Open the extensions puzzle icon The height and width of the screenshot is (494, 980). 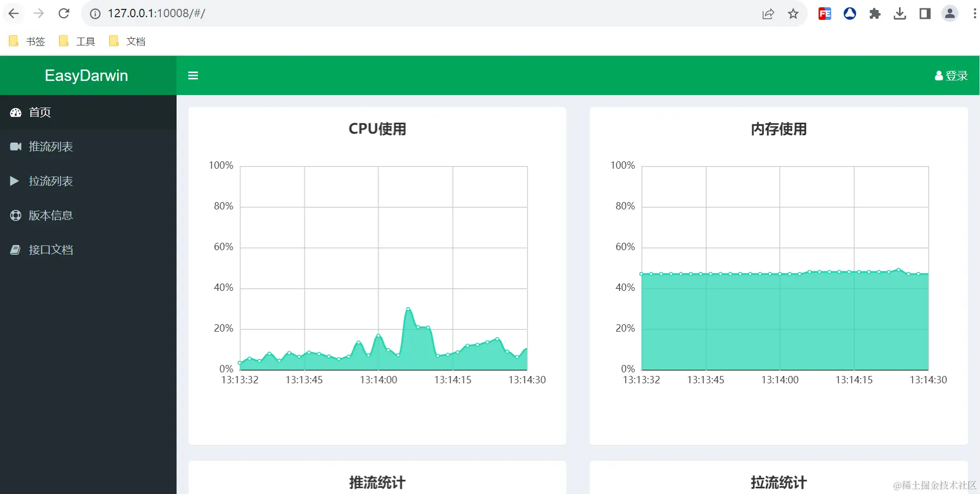875,14
